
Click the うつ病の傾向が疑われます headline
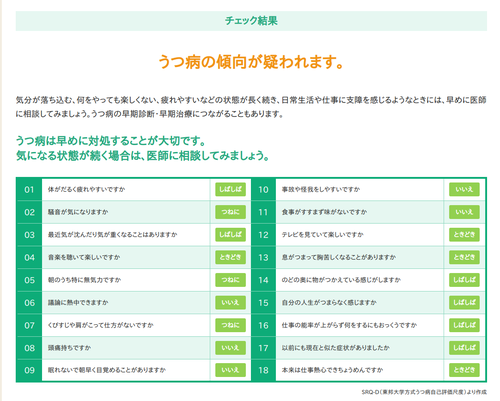click(x=251, y=61)
